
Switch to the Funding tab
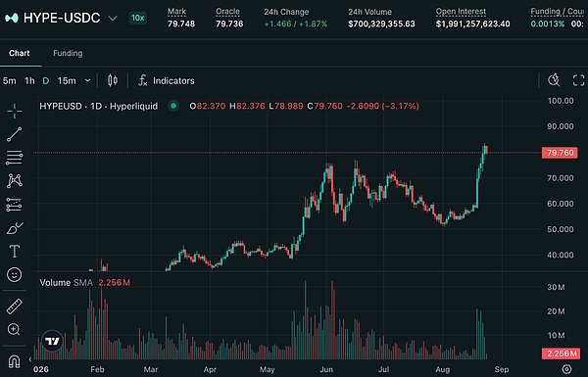point(68,53)
